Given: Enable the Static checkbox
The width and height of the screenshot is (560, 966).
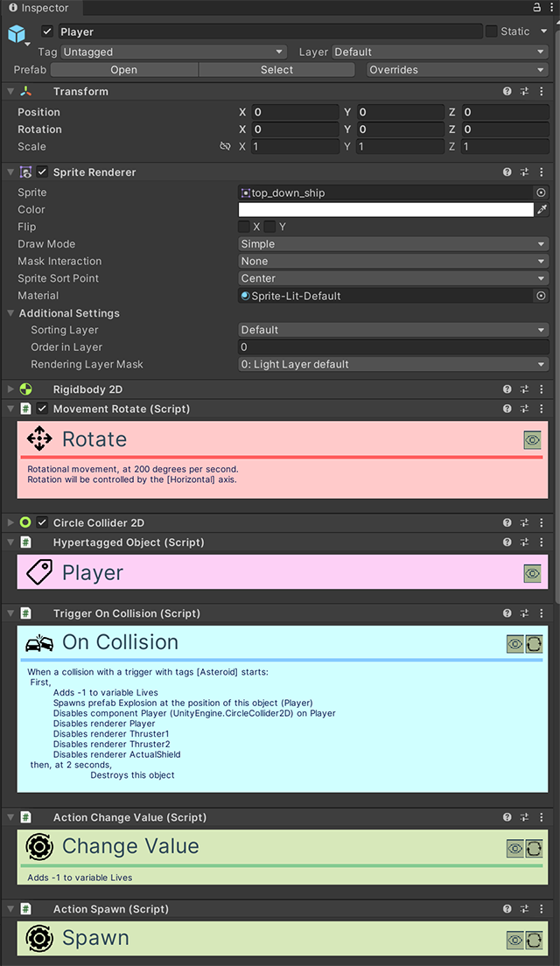Looking at the screenshot, I should 492,31.
